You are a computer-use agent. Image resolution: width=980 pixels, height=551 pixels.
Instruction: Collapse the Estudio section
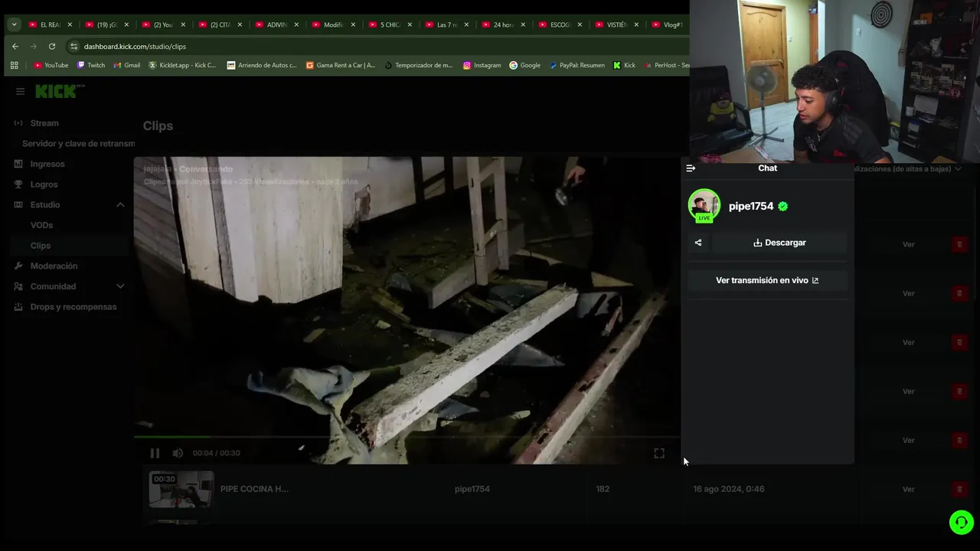(x=120, y=205)
